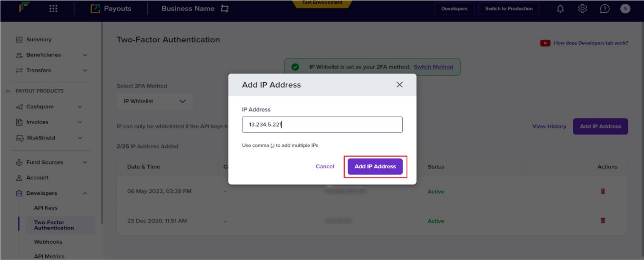Viewport: 644px width, 260px height.
Task: Open the apps grid icon
Action: (54, 9)
